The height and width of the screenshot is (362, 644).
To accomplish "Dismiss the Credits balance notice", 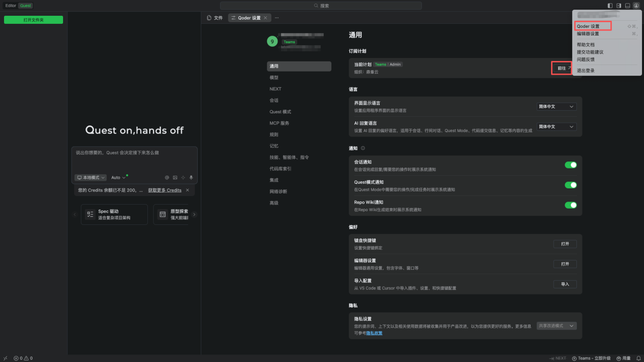I will 188,190.
